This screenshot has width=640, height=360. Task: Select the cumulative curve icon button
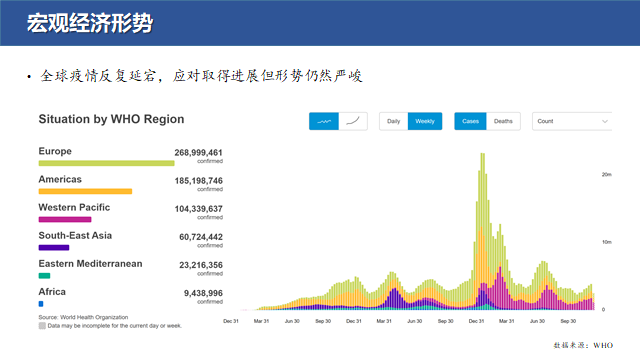click(x=353, y=121)
